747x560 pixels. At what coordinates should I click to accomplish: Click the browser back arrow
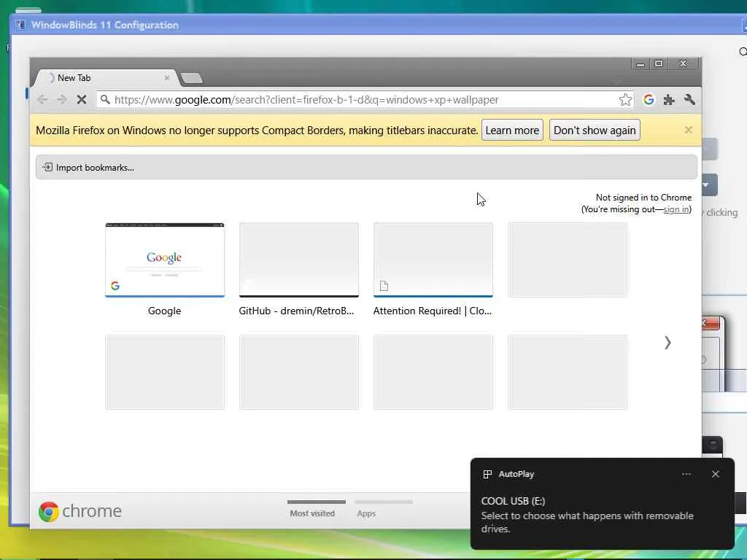click(42, 99)
